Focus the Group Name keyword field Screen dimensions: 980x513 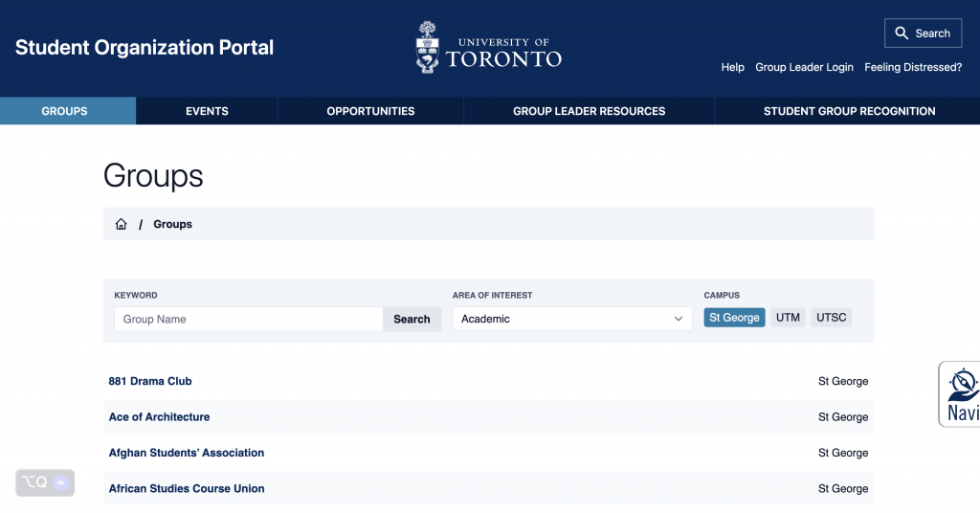pyautogui.click(x=248, y=319)
